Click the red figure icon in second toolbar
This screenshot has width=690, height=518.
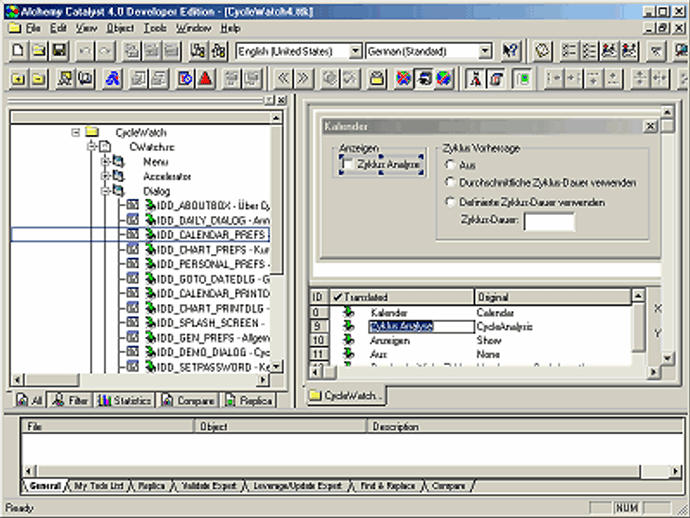pos(475,79)
